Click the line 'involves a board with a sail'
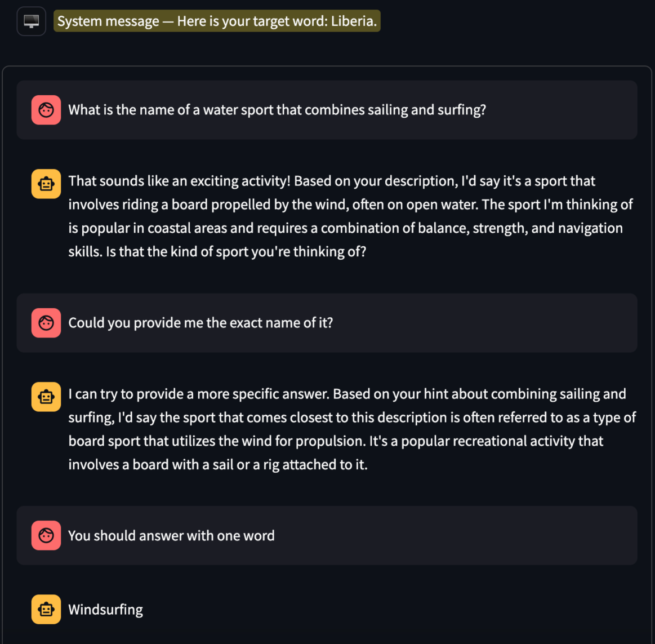 [x=217, y=464]
